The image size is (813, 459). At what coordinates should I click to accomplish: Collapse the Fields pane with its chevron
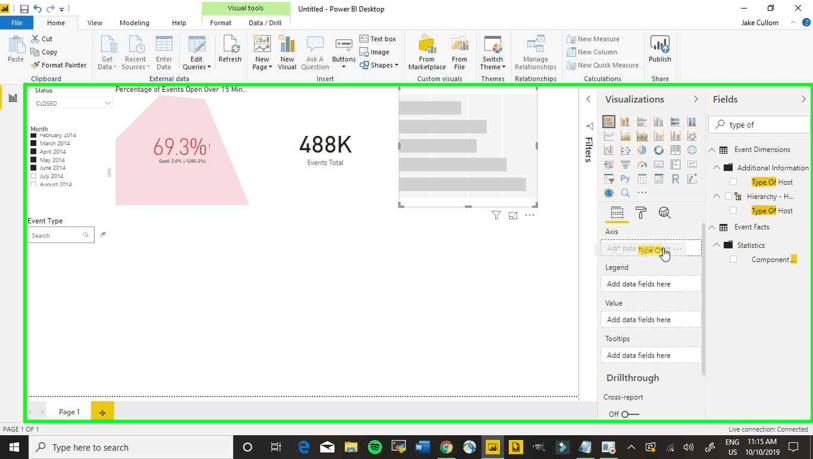[x=803, y=99]
